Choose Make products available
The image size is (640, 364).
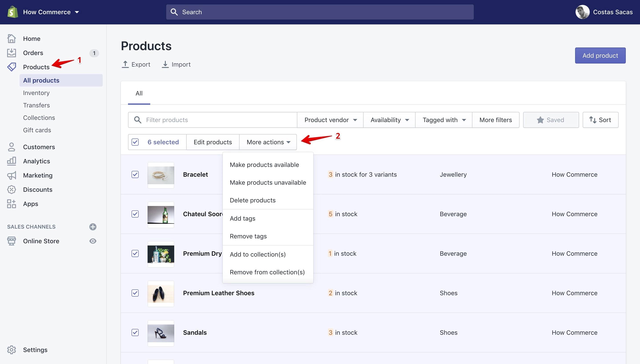(264, 165)
